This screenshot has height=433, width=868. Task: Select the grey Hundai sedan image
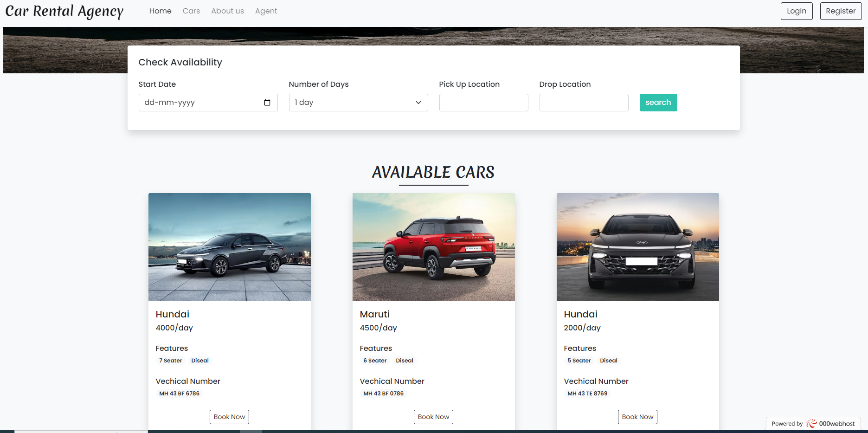coord(230,247)
